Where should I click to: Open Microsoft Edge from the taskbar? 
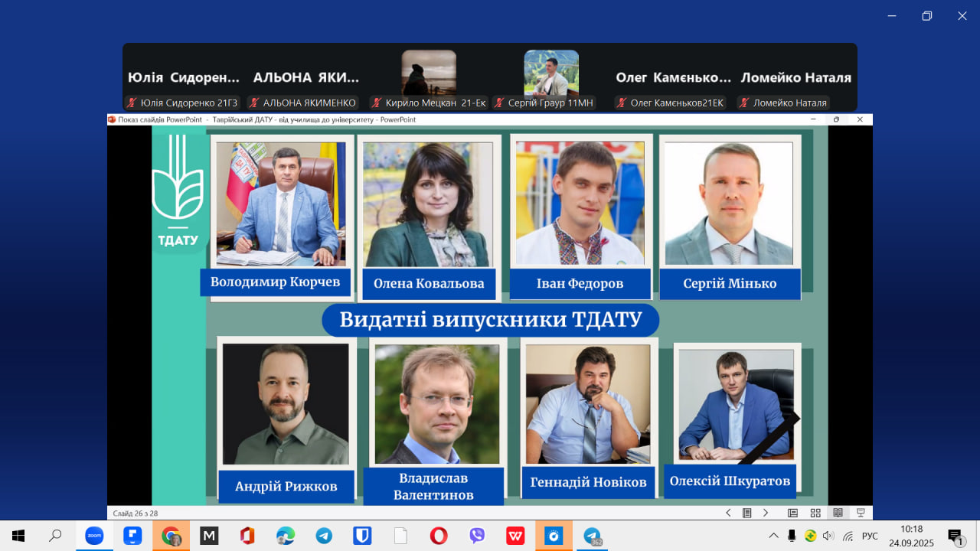click(x=286, y=536)
